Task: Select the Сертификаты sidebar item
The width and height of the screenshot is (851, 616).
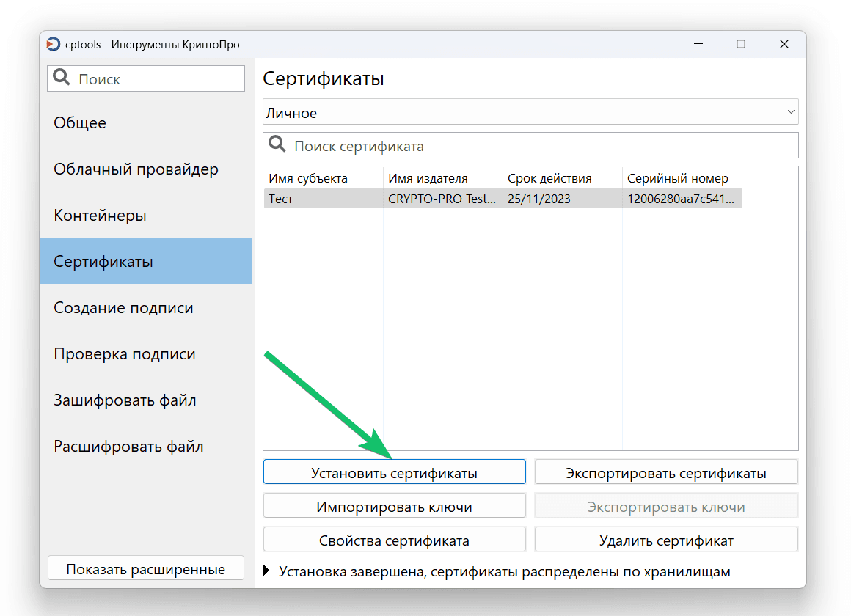Action: coord(146,261)
